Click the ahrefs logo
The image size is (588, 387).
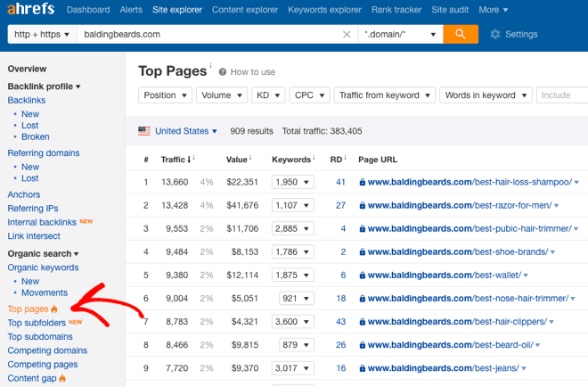(31, 9)
